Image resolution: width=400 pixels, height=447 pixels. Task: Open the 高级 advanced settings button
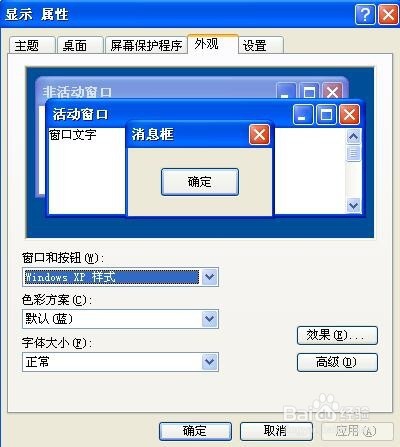(x=337, y=362)
